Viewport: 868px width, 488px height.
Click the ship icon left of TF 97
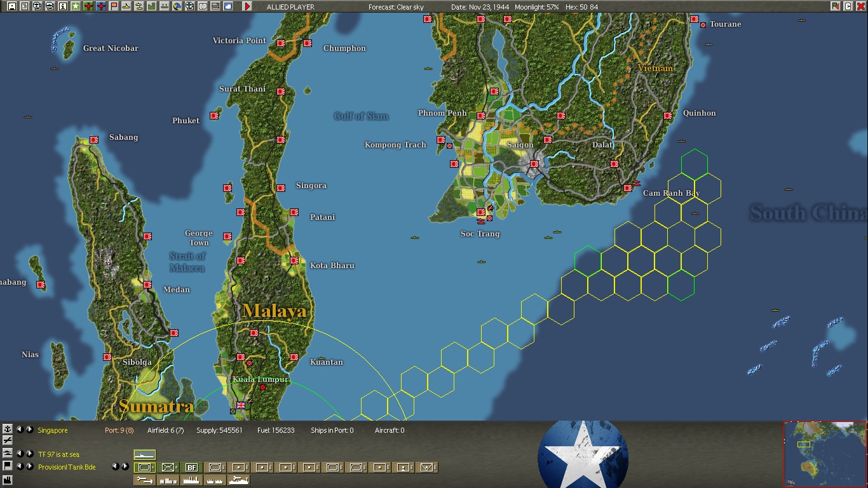click(x=8, y=453)
